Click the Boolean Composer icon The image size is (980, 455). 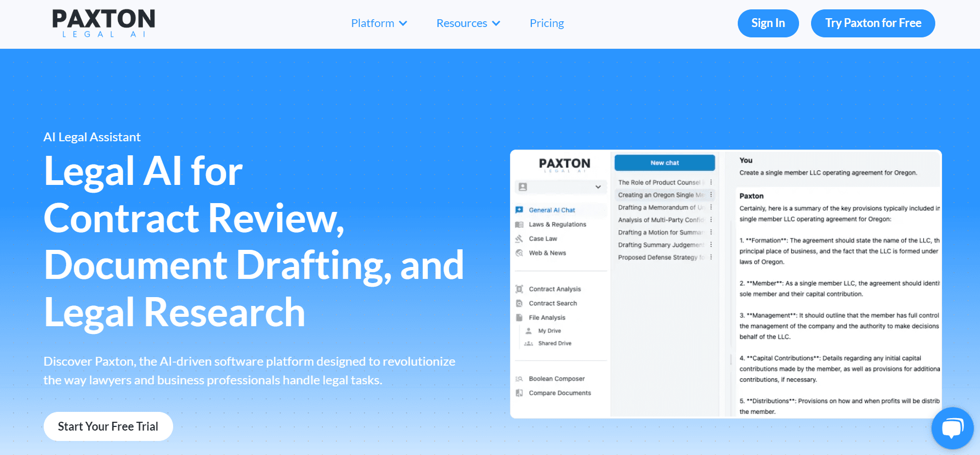(x=519, y=379)
